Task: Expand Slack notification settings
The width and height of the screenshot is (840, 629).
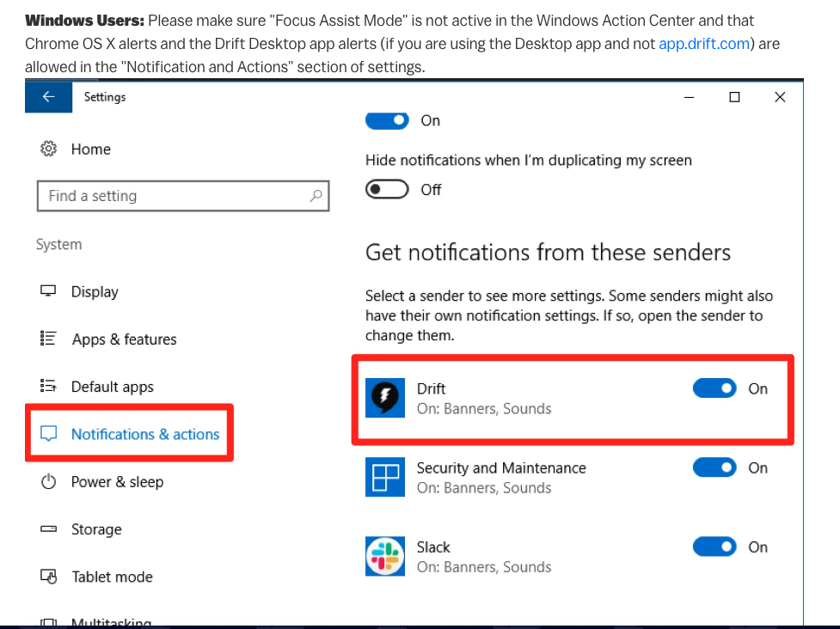Action: click(x=433, y=547)
